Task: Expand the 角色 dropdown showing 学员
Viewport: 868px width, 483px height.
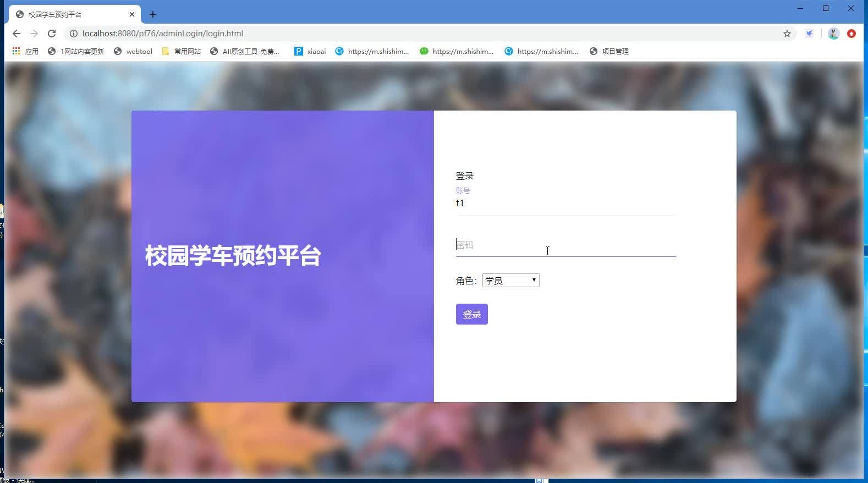Action: (510, 281)
